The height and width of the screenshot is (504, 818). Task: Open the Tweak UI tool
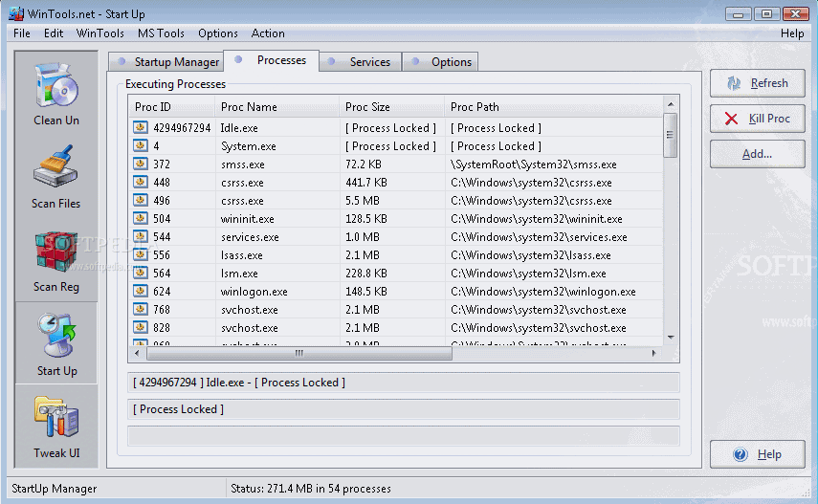coord(56,427)
